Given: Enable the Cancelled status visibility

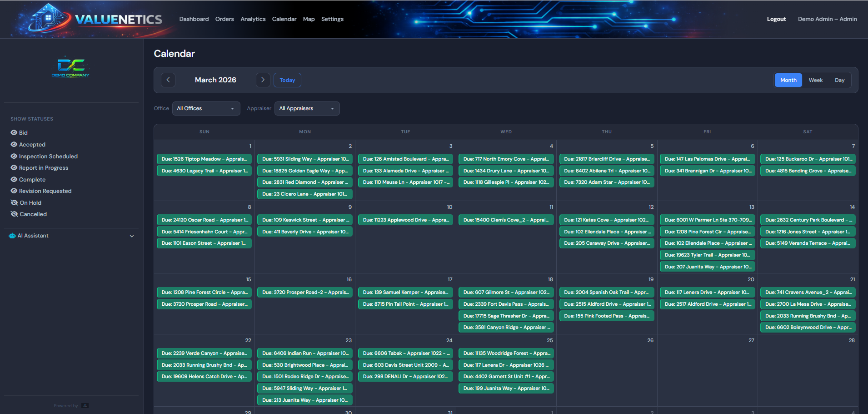Looking at the screenshot, I should tap(14, 214).
